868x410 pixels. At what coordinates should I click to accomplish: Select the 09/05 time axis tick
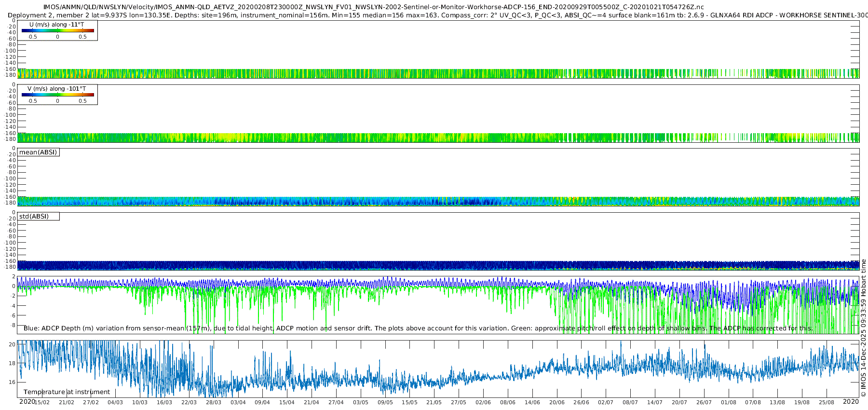click(385, 402)
